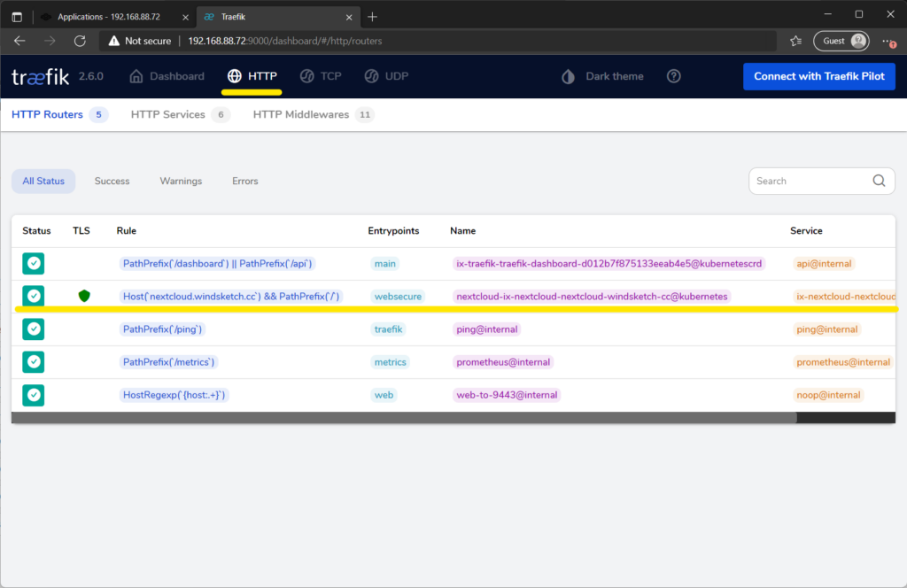
Task: Open the help question mark icon
Action: point(673,76)
